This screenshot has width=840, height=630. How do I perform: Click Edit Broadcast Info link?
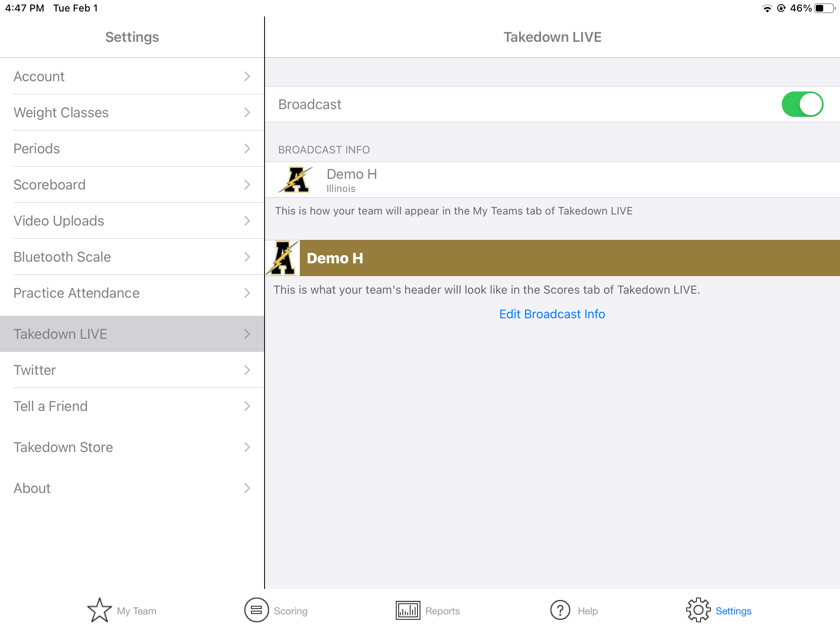[552, 314]
